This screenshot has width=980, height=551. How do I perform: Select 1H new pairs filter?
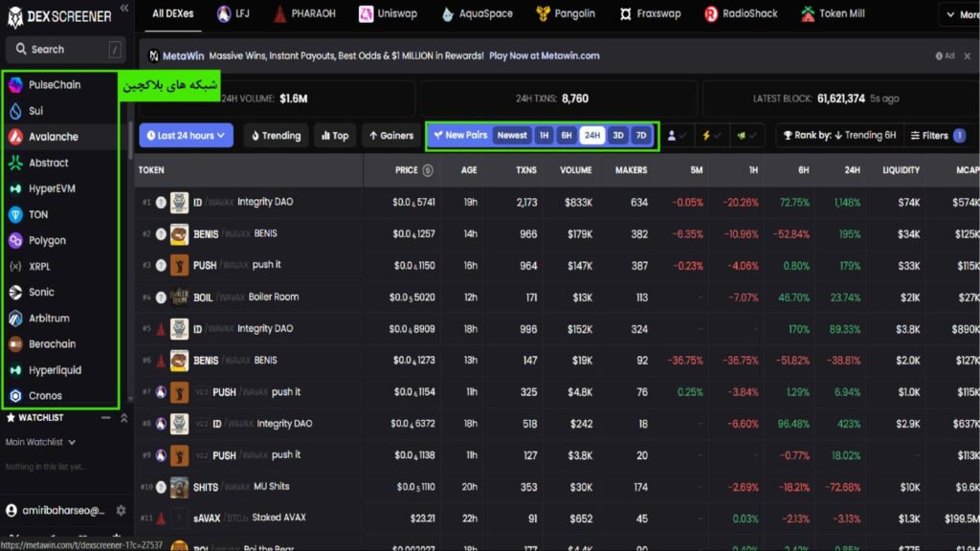(544, 136)
